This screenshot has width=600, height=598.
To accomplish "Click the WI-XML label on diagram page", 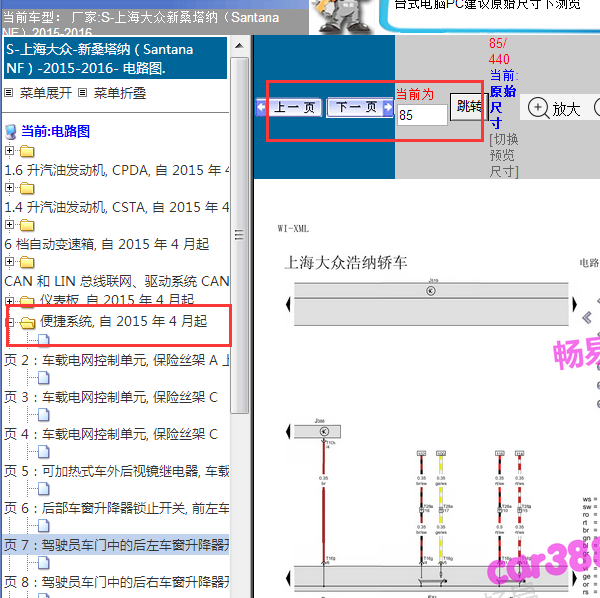I will click(x=293, y=229).
